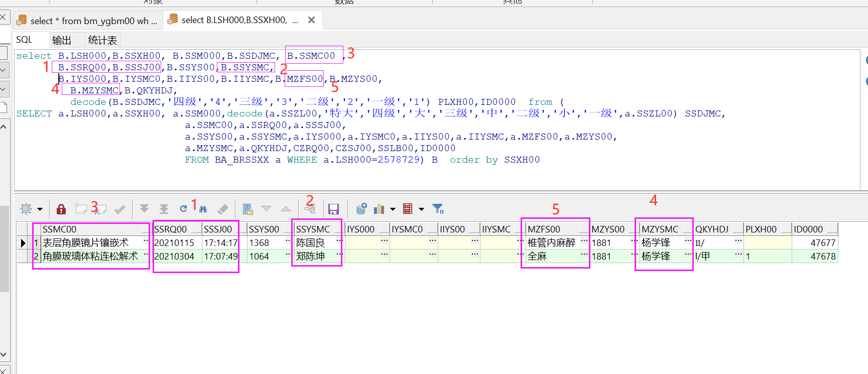Click the ID0000 column header

(808, 229)
